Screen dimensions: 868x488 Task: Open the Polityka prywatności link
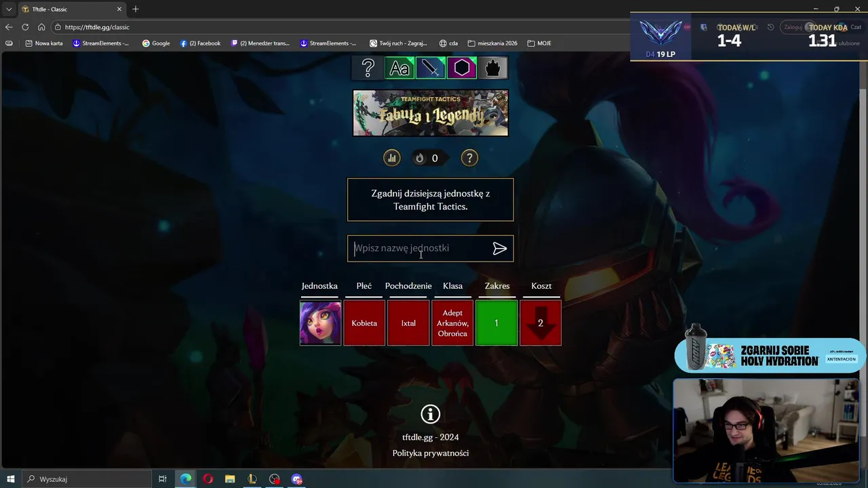(x=431, y=453)
